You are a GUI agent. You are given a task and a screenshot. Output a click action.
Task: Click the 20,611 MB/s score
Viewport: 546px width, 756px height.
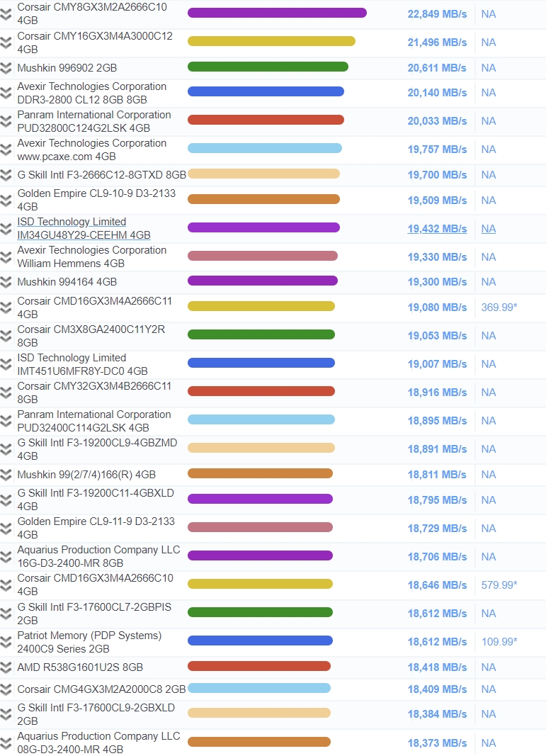click(437, 68)
